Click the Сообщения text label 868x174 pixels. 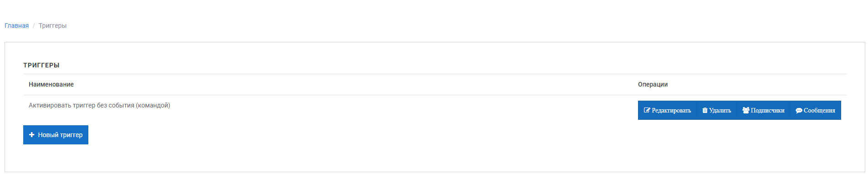point(819,110)
